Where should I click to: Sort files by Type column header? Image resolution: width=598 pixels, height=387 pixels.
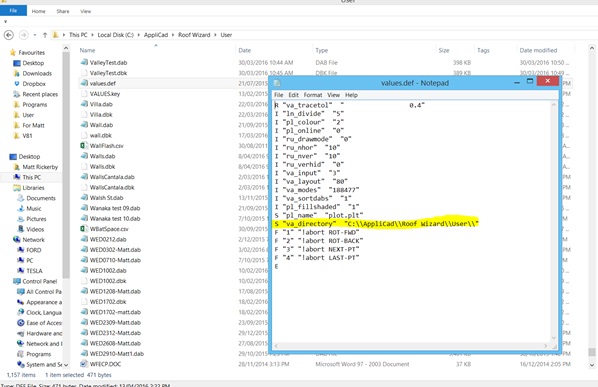coord(322,50)
